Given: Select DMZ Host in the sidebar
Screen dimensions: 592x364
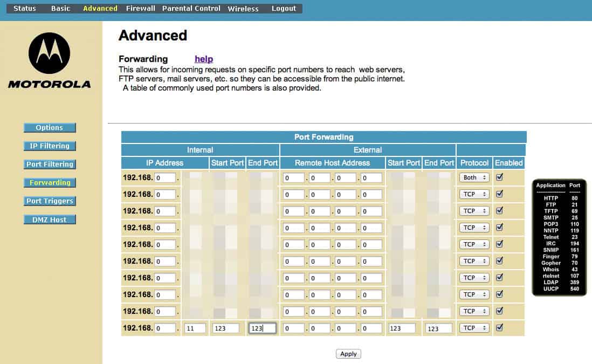Looking at the screenshot, I should coord(50,219).
